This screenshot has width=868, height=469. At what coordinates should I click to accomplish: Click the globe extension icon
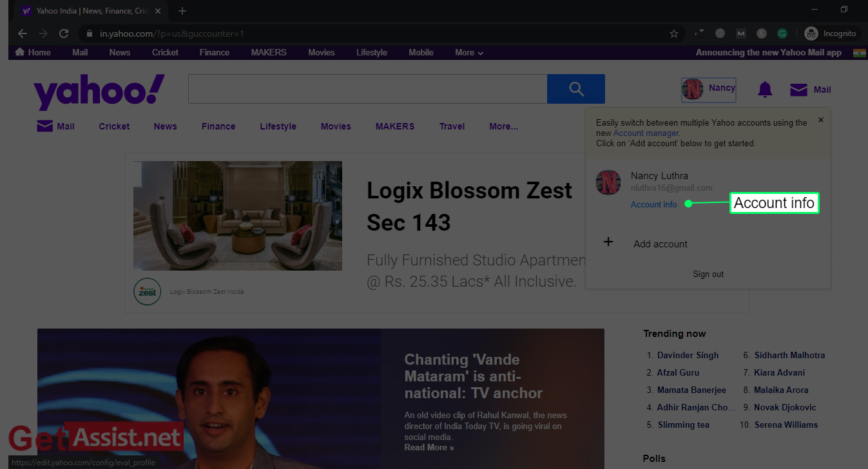pyautogui.click(x=720, y=33)
